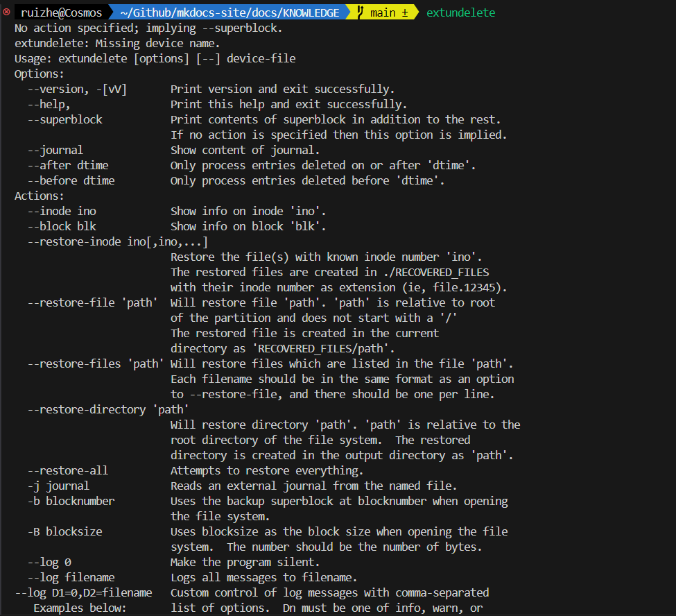Click the red error status icon in prompt
Screen dimensions: 676x616
coord(6,12)
